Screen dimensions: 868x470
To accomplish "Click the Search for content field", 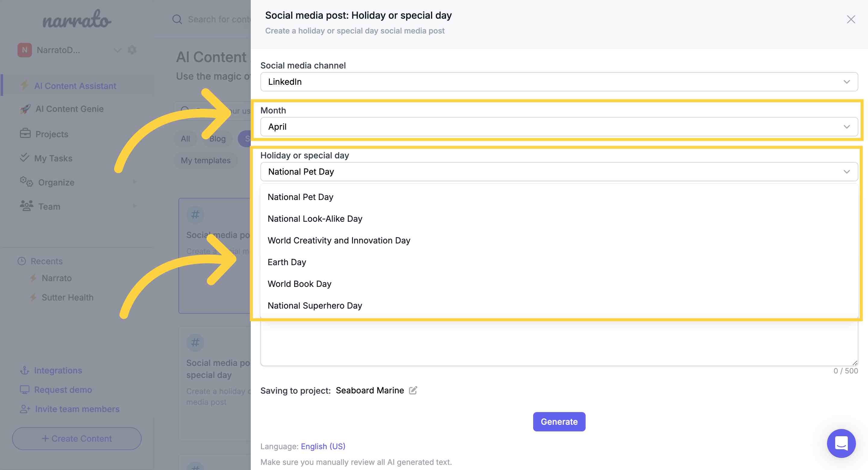I will (x=219, y=19).
